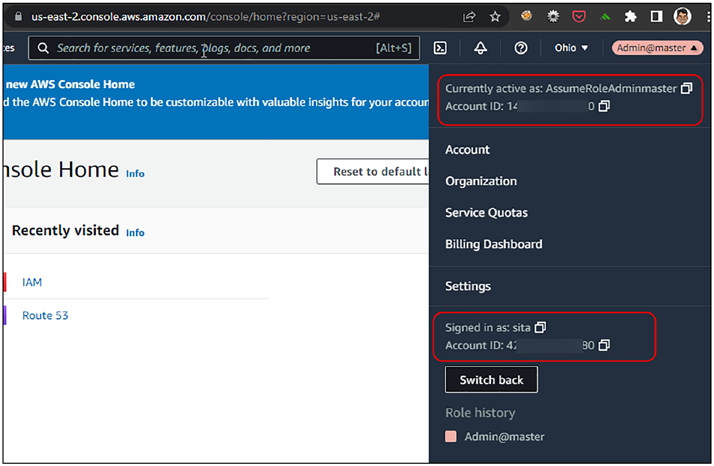The width and height of the screenshot is (714, 466).
Task: Open IAM from Recently visited
Action: pos(32,282)
